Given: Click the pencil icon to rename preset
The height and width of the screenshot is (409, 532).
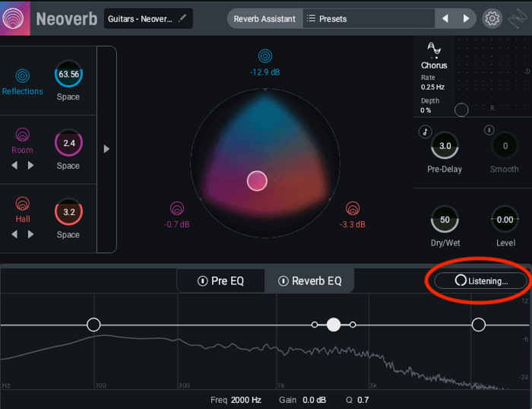Looking at the screenshot, I should point(182,18).
